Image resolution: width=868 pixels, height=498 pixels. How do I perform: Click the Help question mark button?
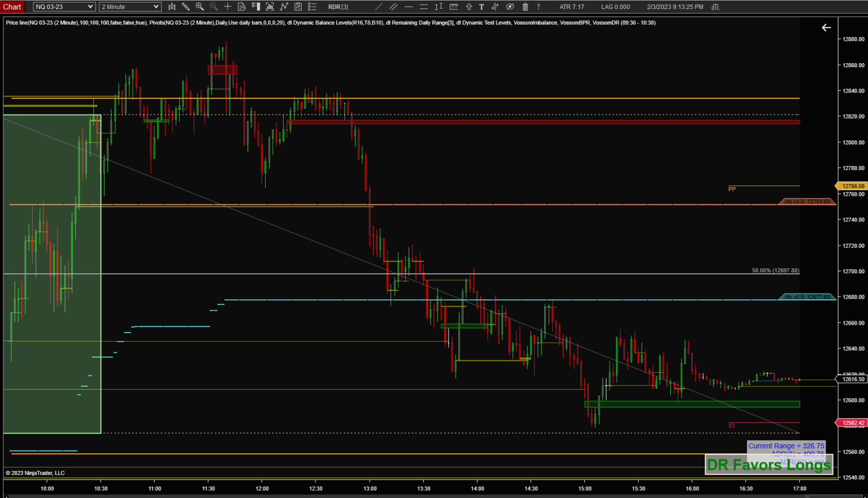point(539,7)
